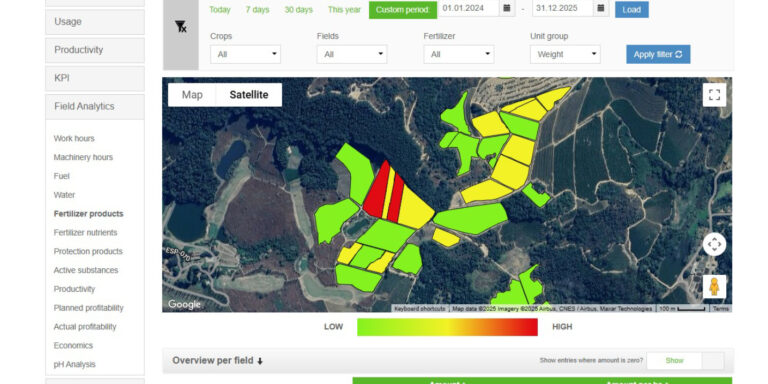Image resolution: width=768 pixels, height=384 pixels.
Task: Switch map to Satellite view
Action: click(249, 95)
